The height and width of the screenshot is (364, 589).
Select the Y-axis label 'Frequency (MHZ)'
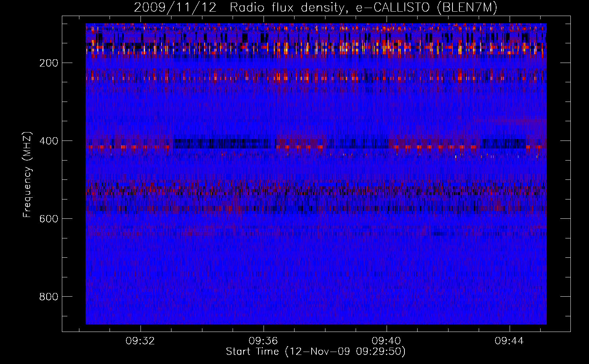pos(27,174)
